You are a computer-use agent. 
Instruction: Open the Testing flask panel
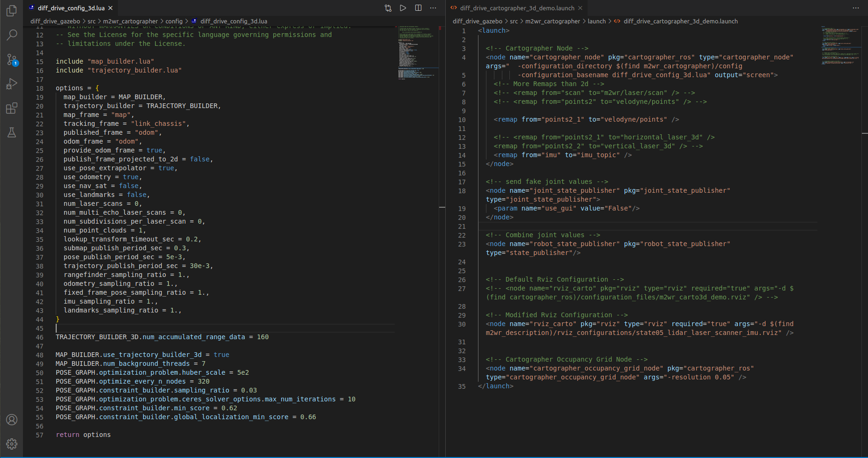(12, 133)
